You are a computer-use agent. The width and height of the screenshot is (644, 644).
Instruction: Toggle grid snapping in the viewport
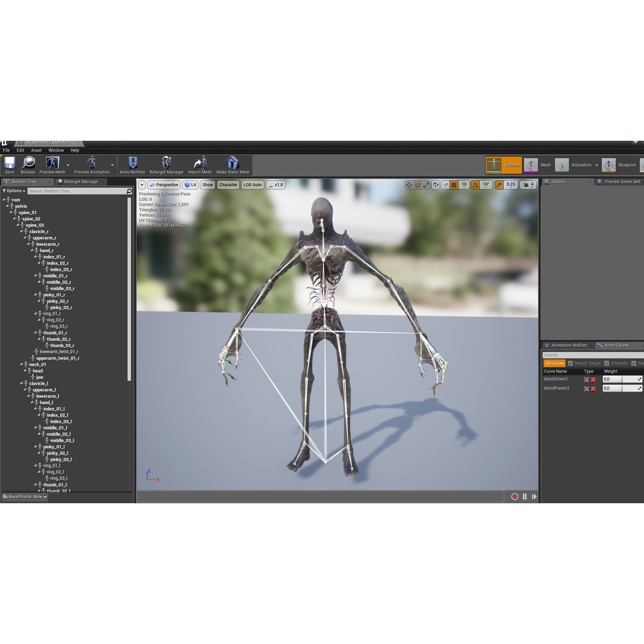[454, 185]
